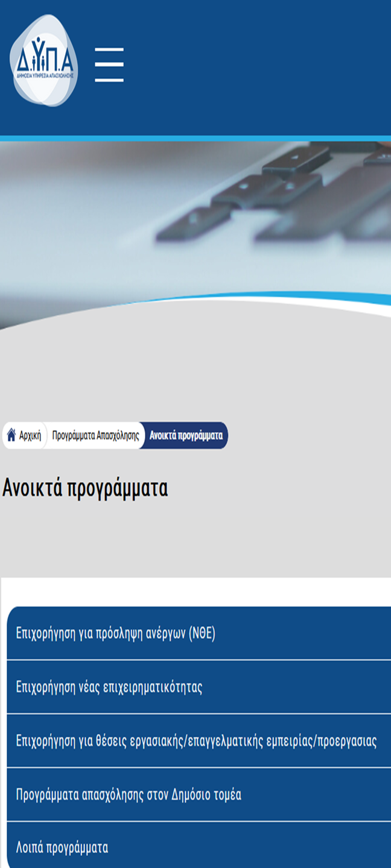Expand Επιχορήγηση νέας επιχειρηματικότητας section

[x=109, y=687]
